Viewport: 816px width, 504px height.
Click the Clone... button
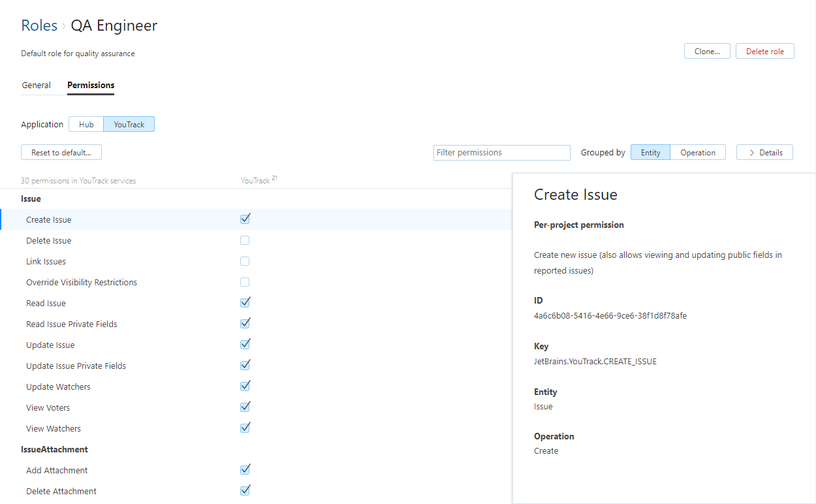tap(707, 52)
